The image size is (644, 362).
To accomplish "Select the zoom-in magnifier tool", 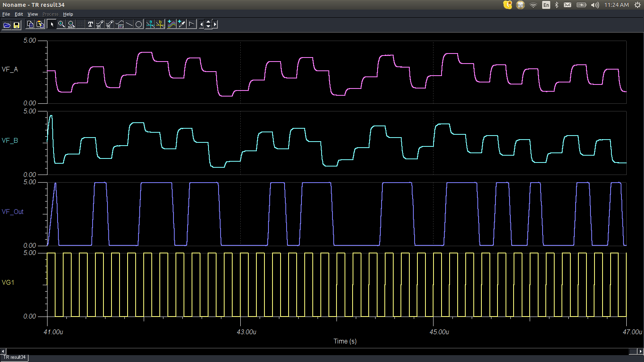I will pyautogui.click(x=61, y=24).
